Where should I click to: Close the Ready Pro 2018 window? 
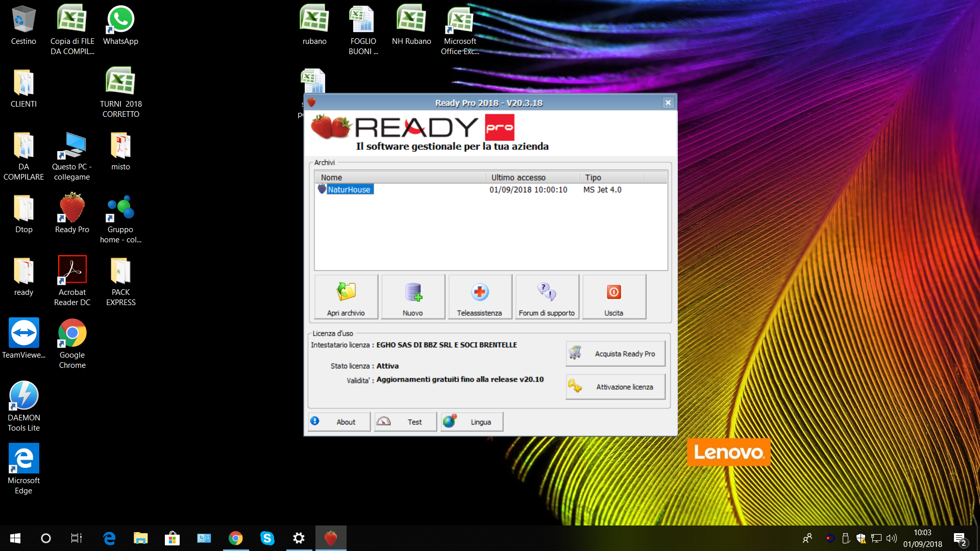(x=668, y=103)
